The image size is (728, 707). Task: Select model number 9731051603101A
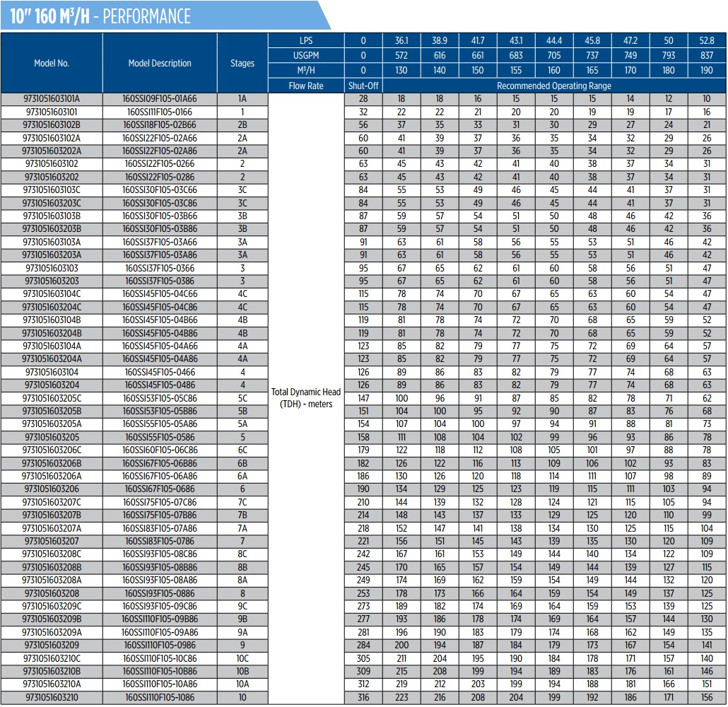click(52, 99)
